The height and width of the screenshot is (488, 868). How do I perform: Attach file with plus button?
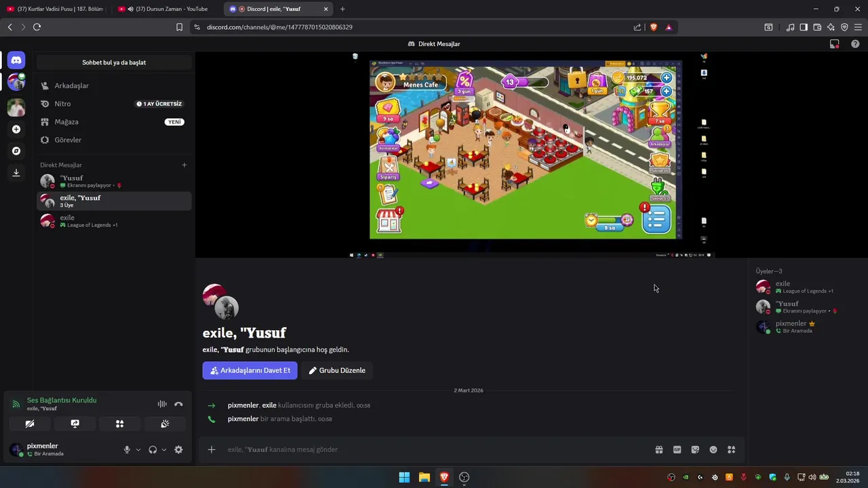212,449
